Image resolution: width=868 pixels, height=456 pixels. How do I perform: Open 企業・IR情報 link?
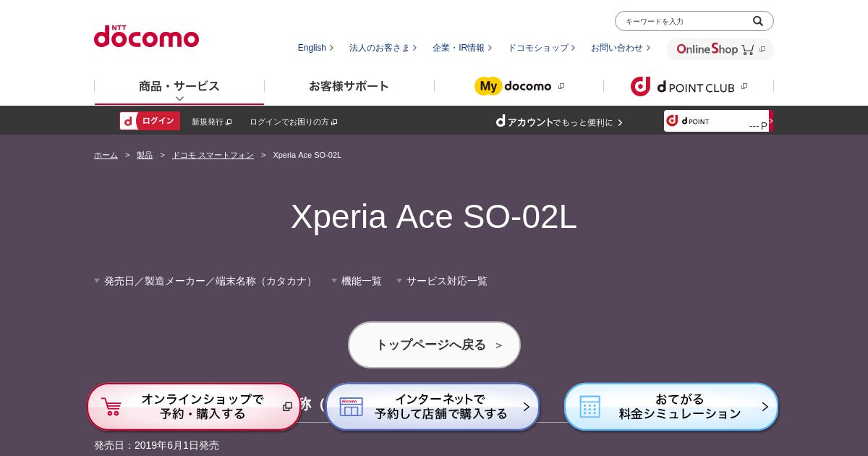(x=462, y=48)
